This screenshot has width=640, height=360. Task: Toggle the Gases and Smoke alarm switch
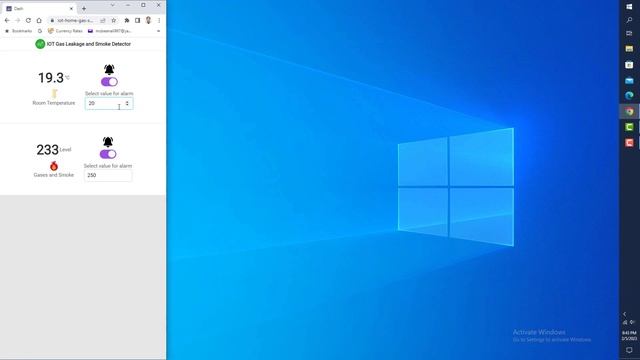pyautogui.click(x=108, y=154)
